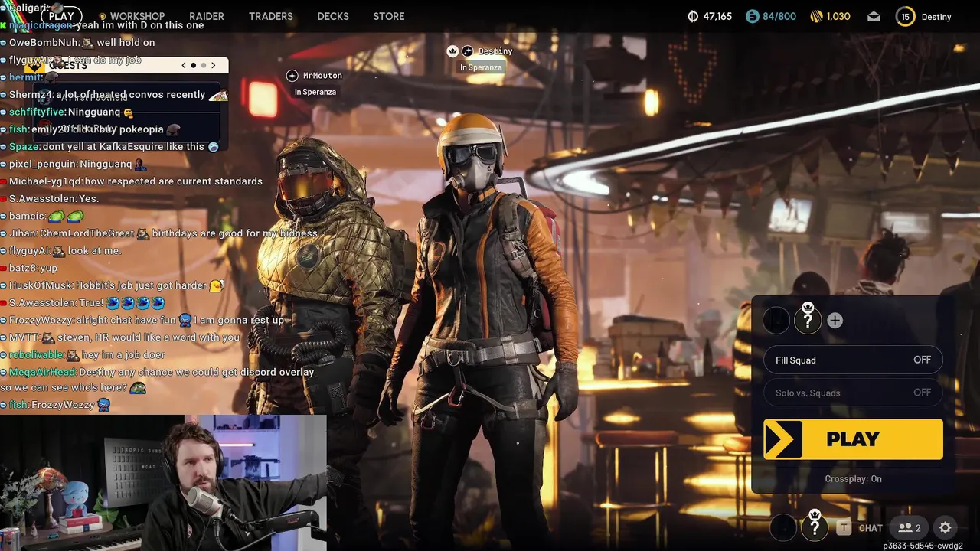Click chat username Jihan

point(22,233)
